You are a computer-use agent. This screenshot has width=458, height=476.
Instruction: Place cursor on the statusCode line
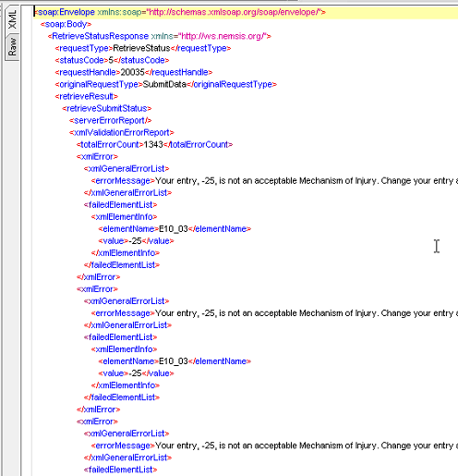pos(112,60)
